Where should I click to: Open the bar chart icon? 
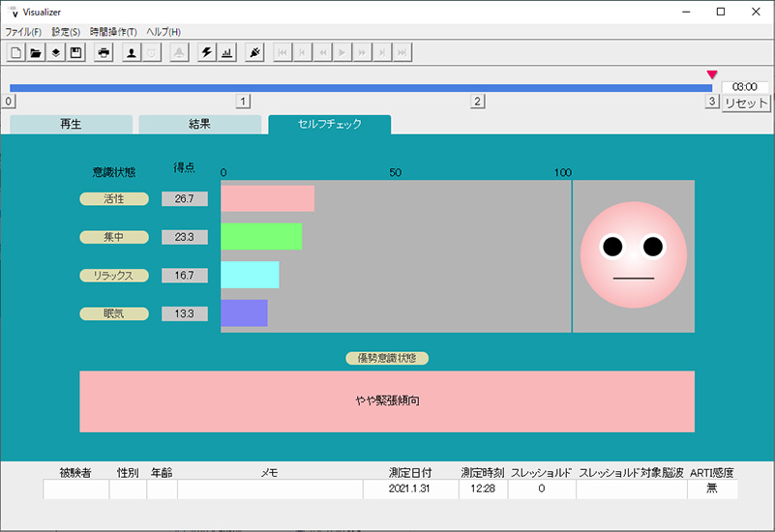(x=226, y=52)
